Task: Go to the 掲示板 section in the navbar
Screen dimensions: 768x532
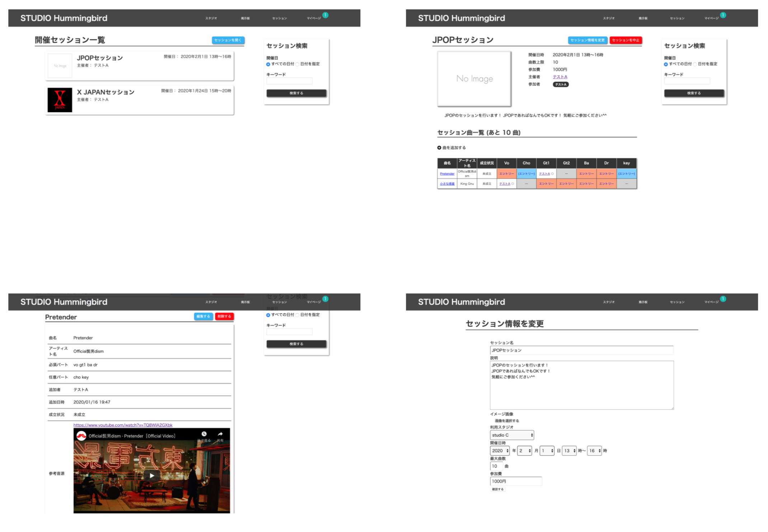Action: 245,18
